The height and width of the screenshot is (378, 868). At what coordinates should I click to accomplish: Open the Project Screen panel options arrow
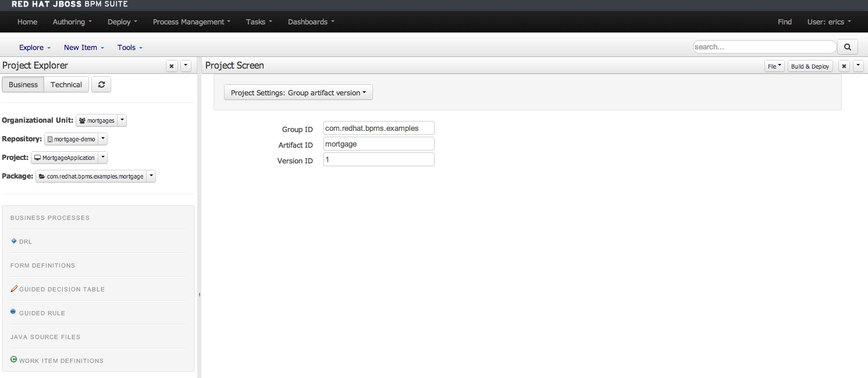point(858,66)
